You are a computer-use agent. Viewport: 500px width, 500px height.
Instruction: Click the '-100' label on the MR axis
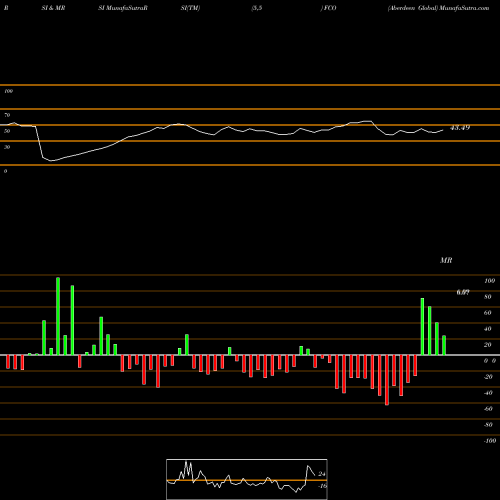click(x=490, y=441)
